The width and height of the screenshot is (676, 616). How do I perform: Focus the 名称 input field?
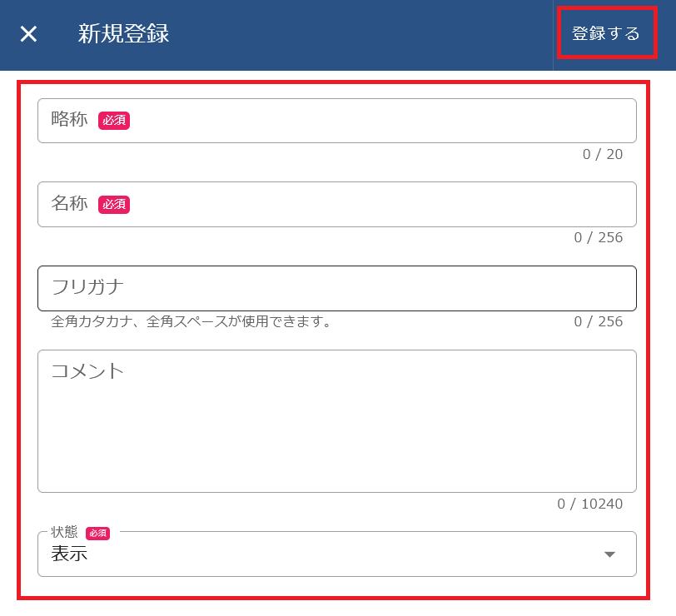375,204
